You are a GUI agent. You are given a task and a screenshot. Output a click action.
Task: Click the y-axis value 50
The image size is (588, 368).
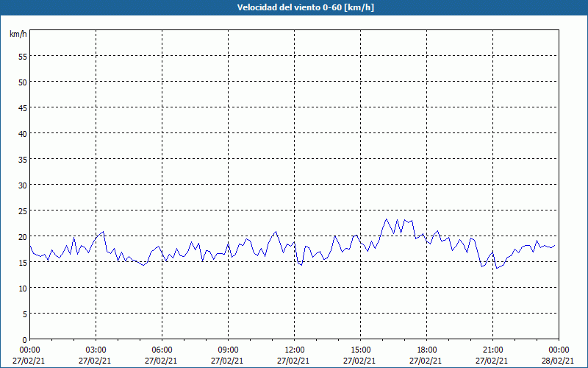(23, 82)
